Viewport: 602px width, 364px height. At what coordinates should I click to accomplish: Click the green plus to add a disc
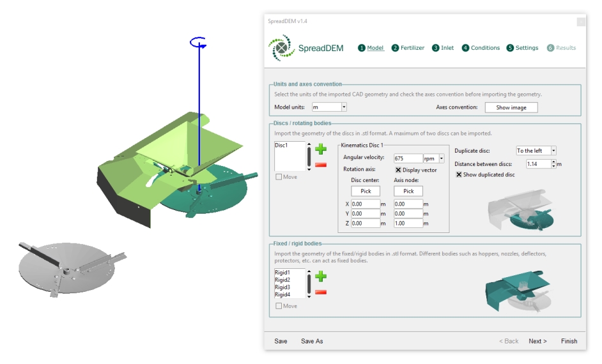(x=321, y=150)
